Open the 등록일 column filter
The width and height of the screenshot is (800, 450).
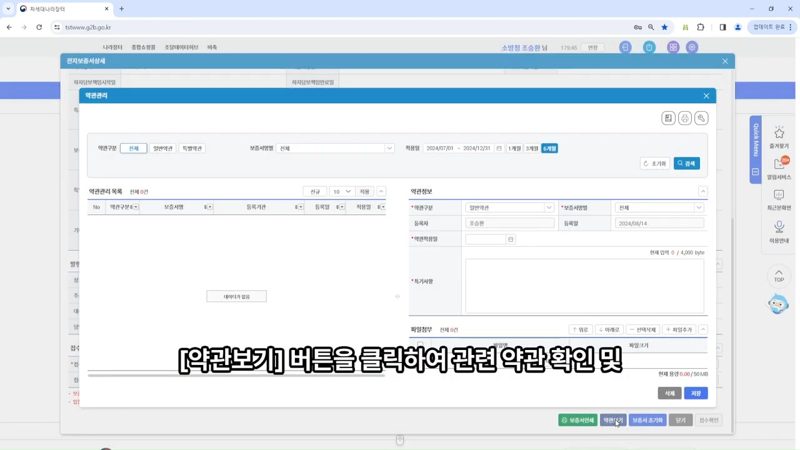click(x=341, y=207)
